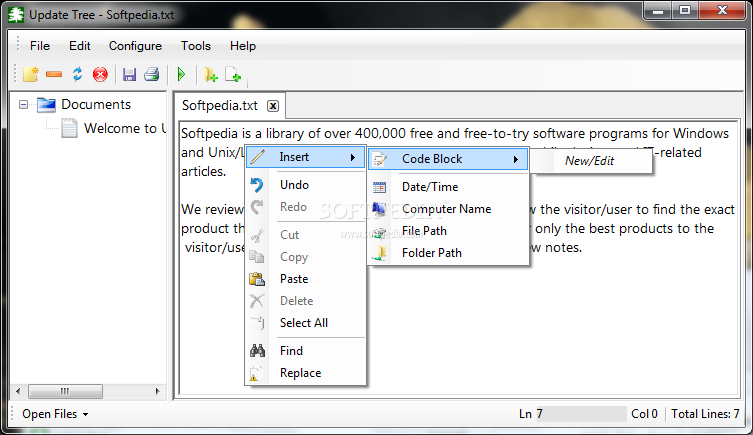
Task: Open the Edit menu
Action: pos(80,46)
